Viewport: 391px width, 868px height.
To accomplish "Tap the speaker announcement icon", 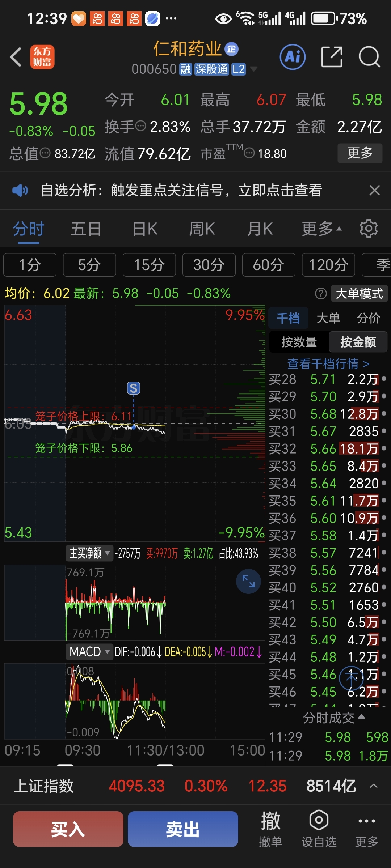I will (x=20, y=190).
